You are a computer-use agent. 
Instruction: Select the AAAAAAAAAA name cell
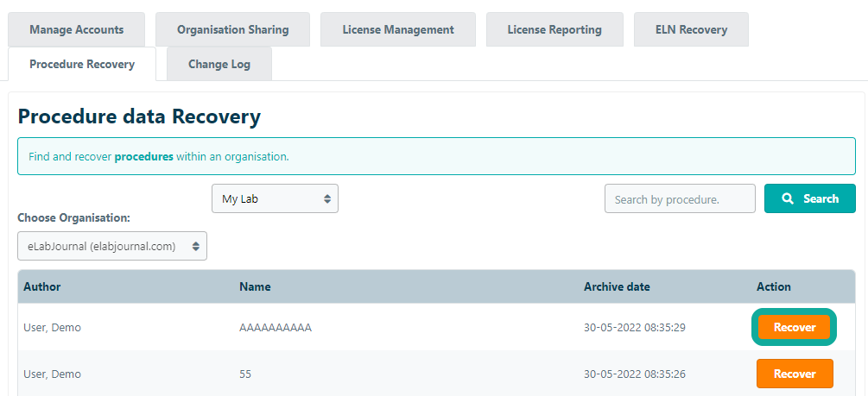click(275, 328)
